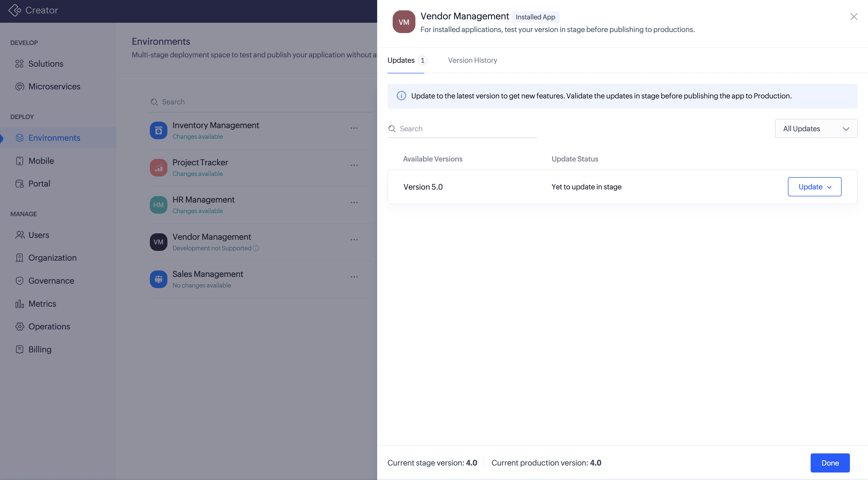Open Governance settings
Screen dimensions: 868x480
(51, 281)
